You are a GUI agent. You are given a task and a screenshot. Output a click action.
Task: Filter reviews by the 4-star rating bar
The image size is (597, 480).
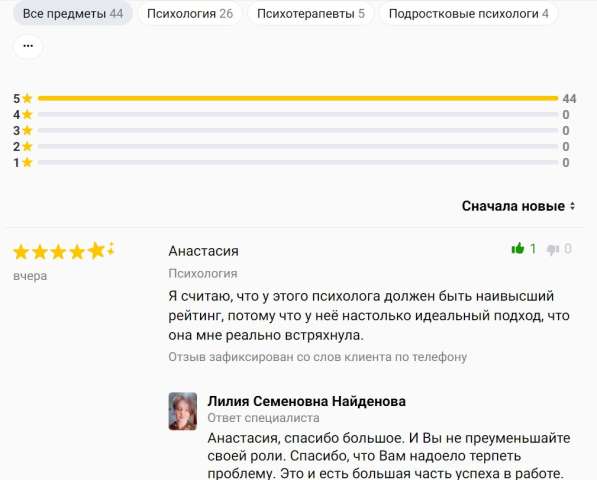click(298, 115)
